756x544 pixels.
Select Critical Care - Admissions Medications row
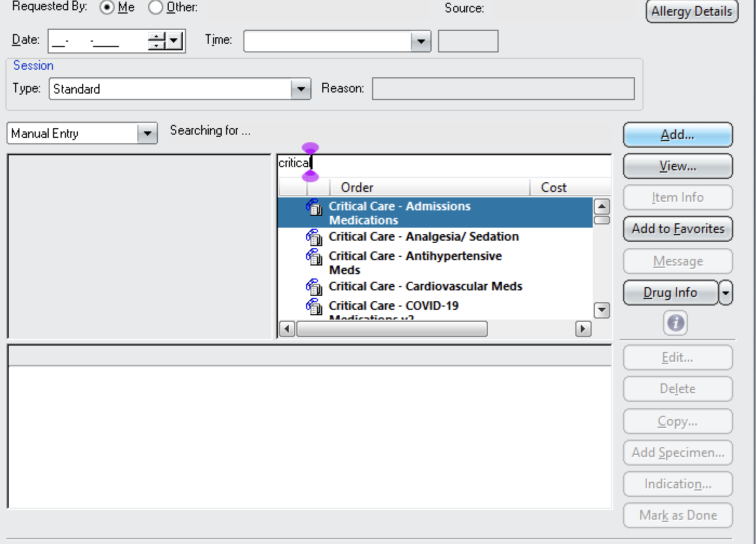[x=435, y=213]
